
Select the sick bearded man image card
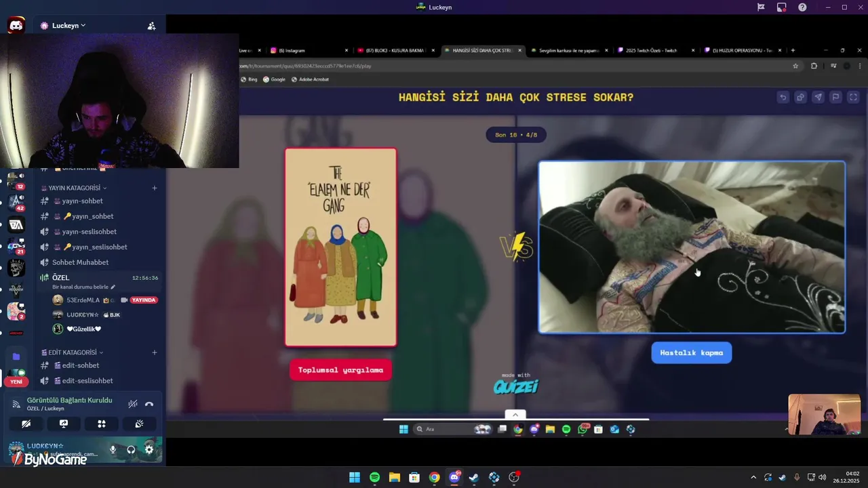pyautogui.click(x=692, y=247)
